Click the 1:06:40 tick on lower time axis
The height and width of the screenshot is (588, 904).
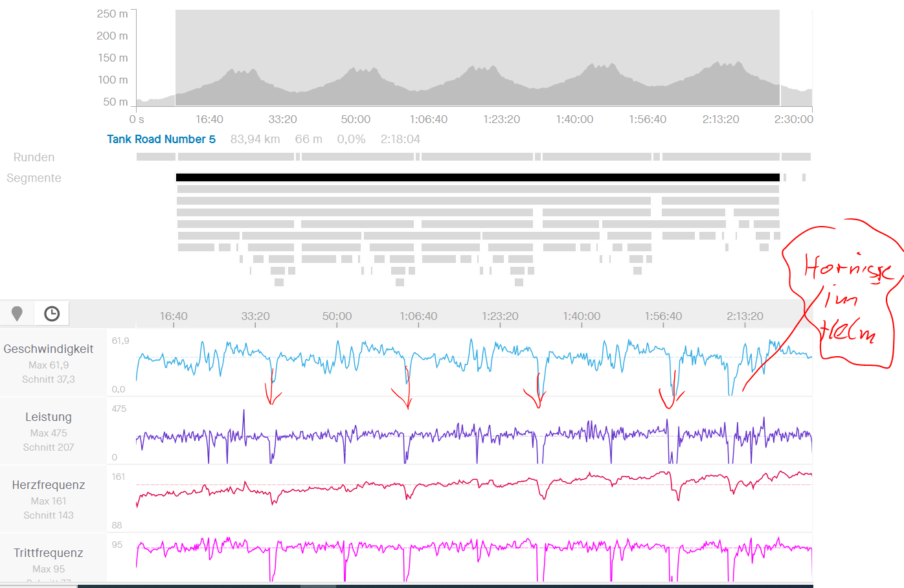[x=418, y=317]
